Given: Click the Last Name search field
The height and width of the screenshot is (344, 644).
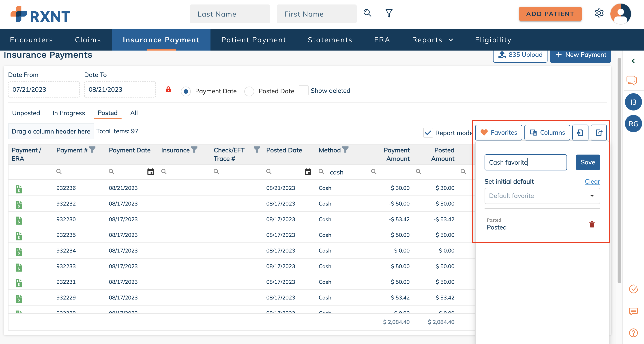Looking at the screenshot, I should pyautogui.click(x=230, y=14).
